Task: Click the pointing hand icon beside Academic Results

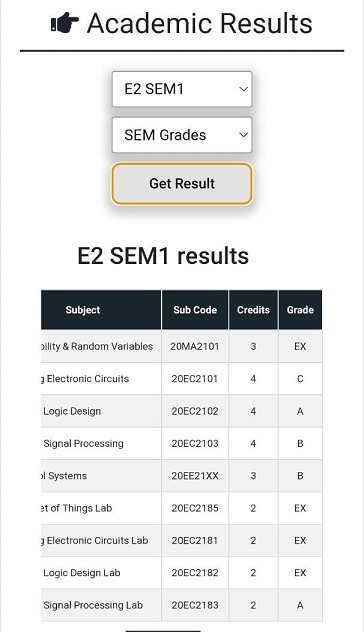Action: (x=64, y=23)
